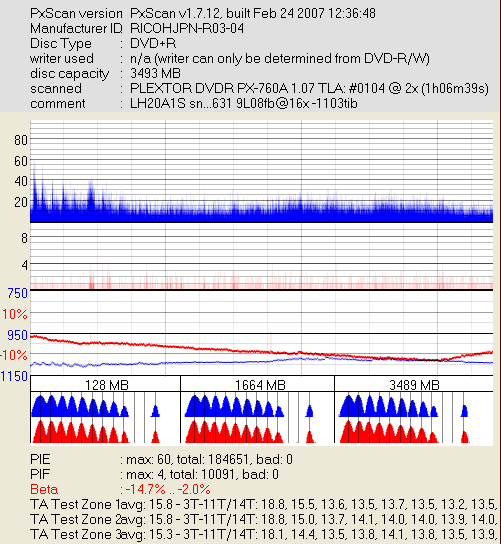Click the Disc Type DVD+R value

[x=153, y=44]
